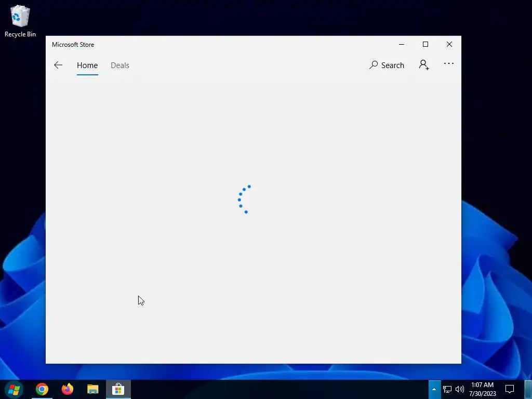532x399 pixels.
Task: Click the Show desktop strip
Action: 528,389
